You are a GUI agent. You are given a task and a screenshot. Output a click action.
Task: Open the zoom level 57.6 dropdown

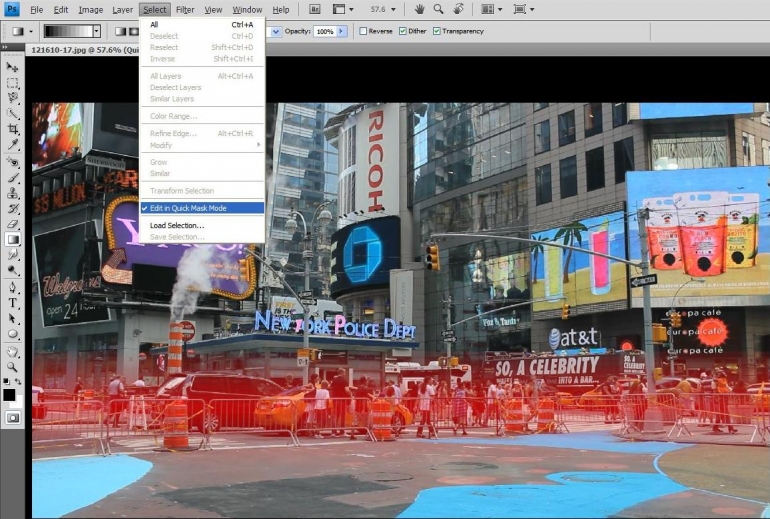(393, 9)
